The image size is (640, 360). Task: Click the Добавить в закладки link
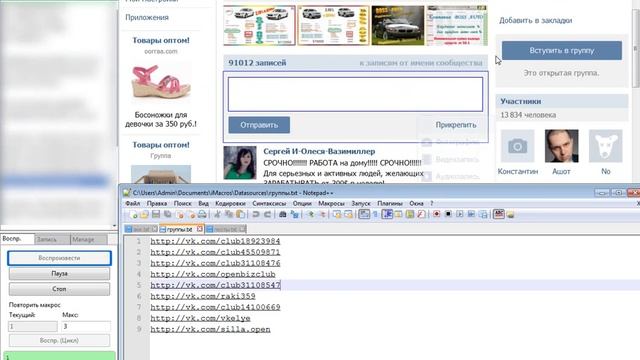pos(536,20)
